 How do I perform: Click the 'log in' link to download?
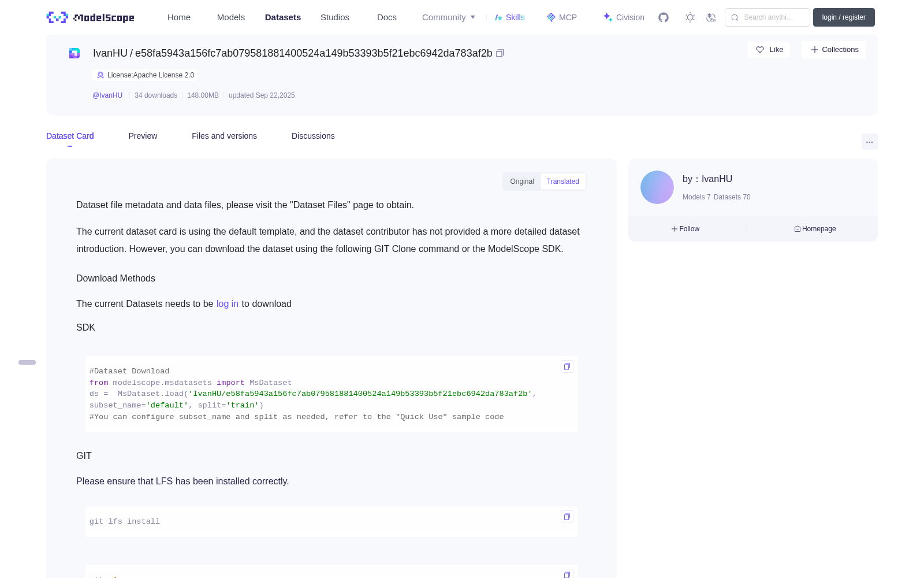click(228, 304)
